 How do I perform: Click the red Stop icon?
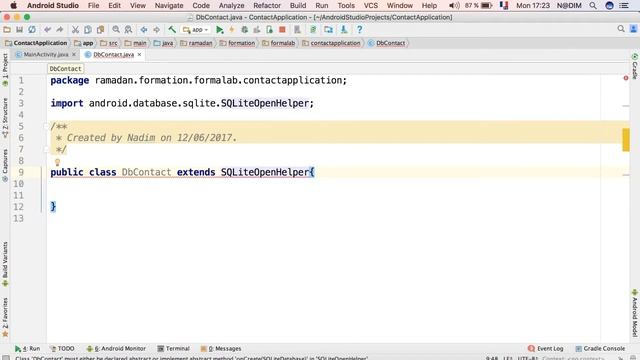(282, 30)
